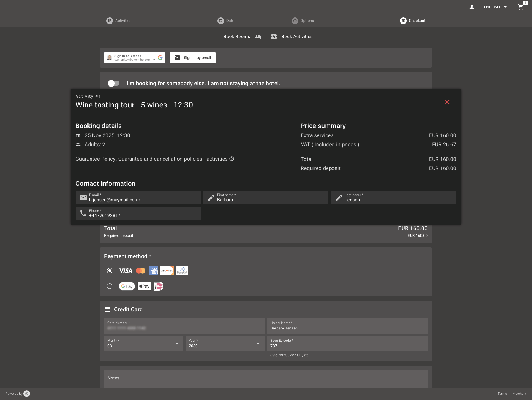The image size is (532, 400).
Task: Click the Activities step icon
Action: coord(110,21)
